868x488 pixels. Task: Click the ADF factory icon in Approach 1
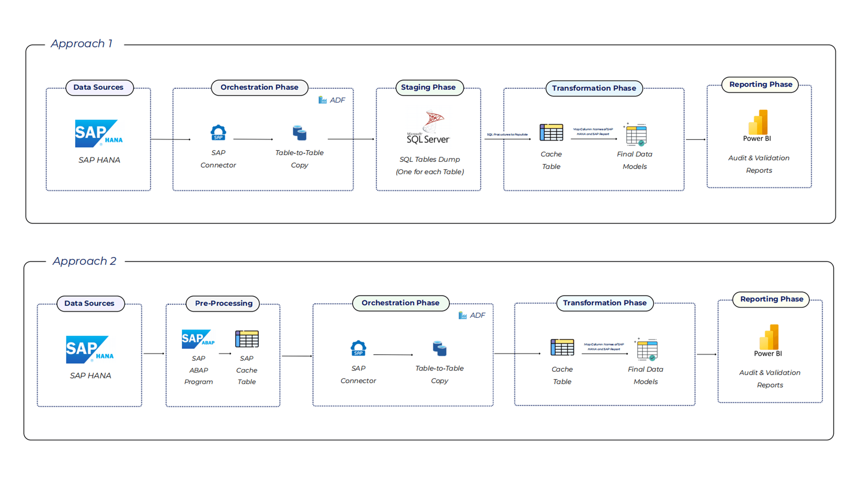click(322, 100)
